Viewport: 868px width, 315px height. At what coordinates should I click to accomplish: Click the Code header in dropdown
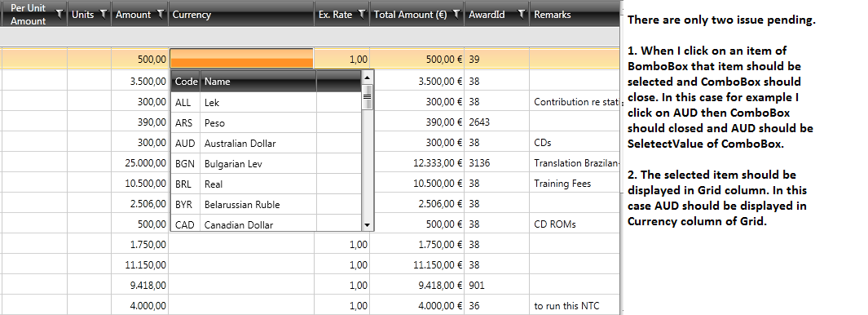pyautogui.click(x=186, y=81)
